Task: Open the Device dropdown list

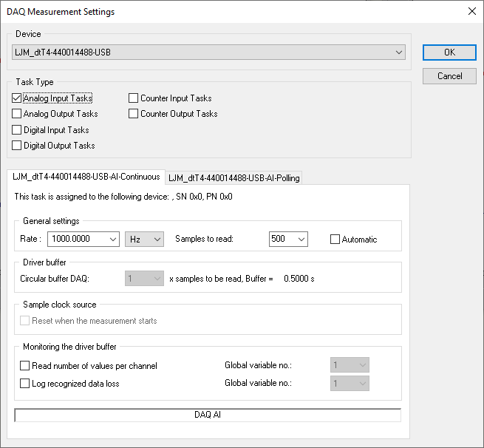Action: click(x=399, y=52)
